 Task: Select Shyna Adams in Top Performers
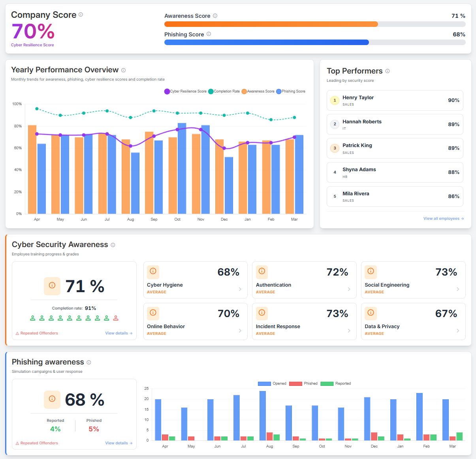[x=395, y=172]
